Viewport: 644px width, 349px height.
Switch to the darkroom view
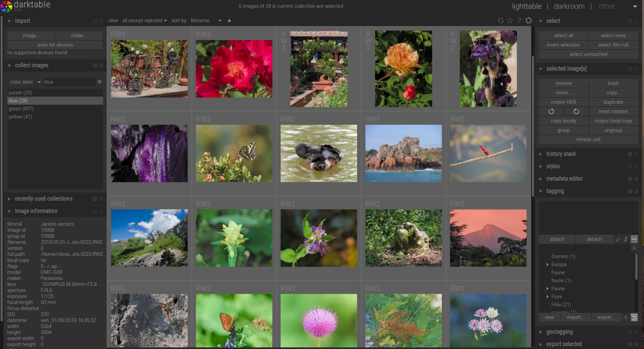pos(569,6)
